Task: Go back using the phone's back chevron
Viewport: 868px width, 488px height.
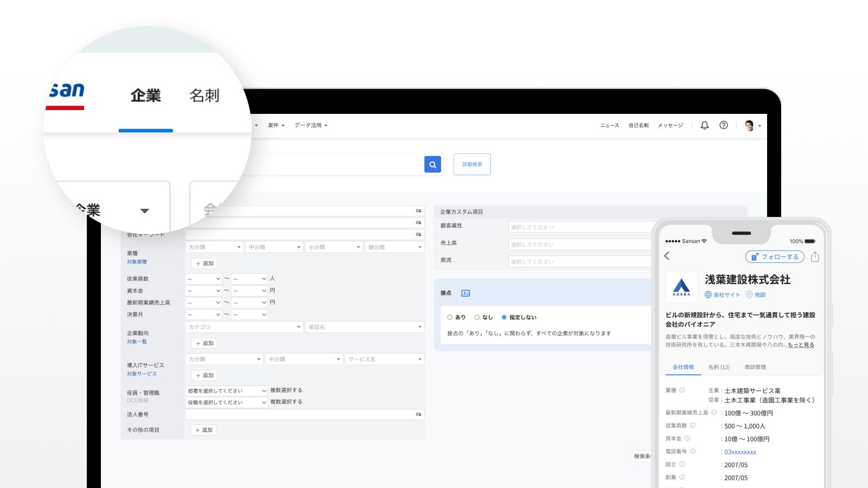Action: (x=667, y=256)
